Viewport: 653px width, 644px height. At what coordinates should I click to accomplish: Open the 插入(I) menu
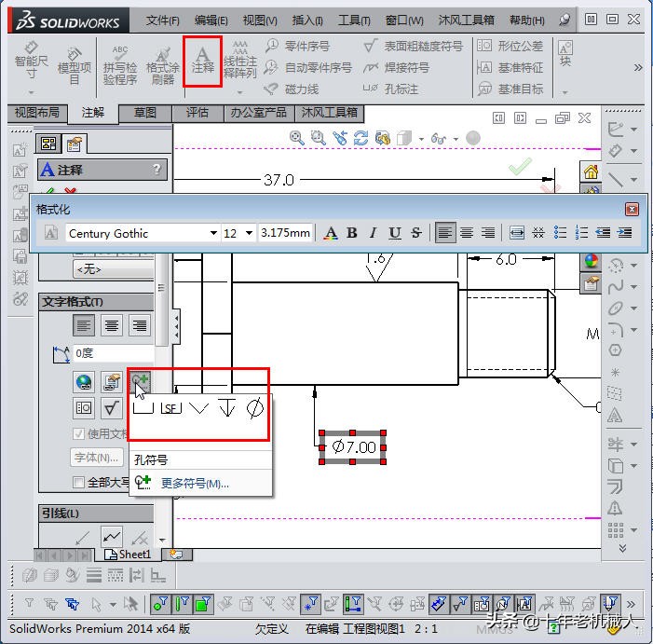pyautogui.click(x=307, y=21)
